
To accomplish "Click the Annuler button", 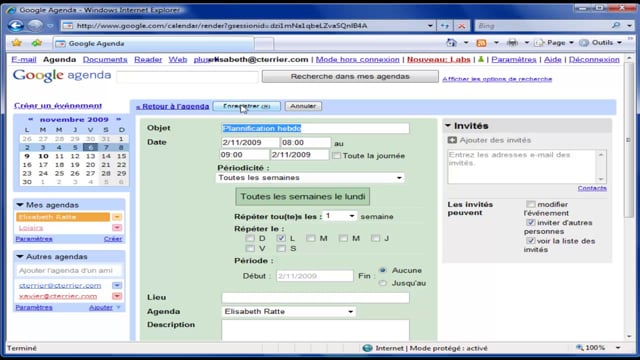I will click(x=303, y=106).
